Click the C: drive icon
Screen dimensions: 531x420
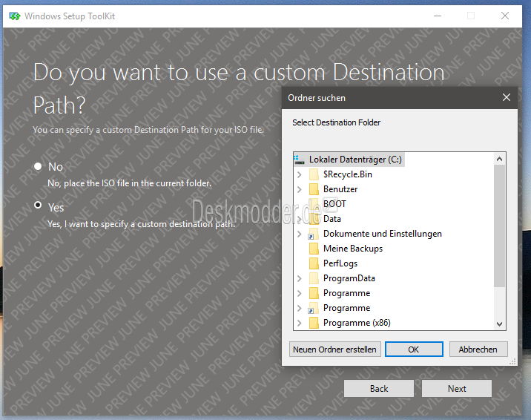click(x=299, y=160)
